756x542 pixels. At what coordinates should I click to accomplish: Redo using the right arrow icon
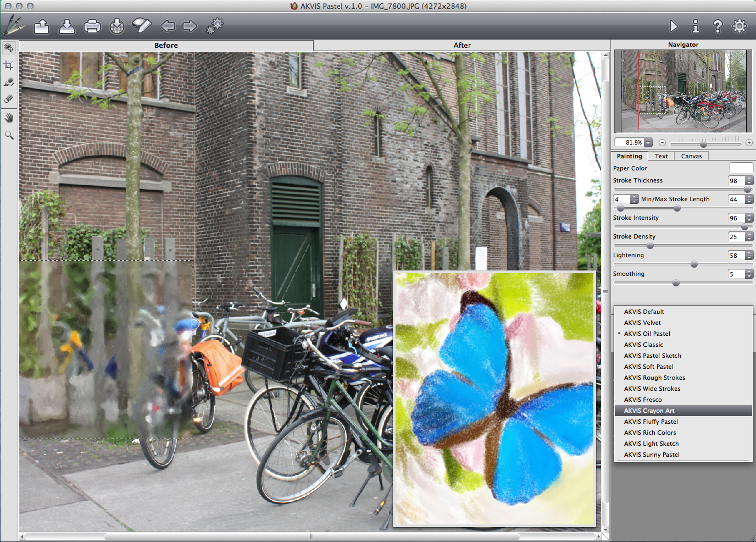[x=190, y=26]
